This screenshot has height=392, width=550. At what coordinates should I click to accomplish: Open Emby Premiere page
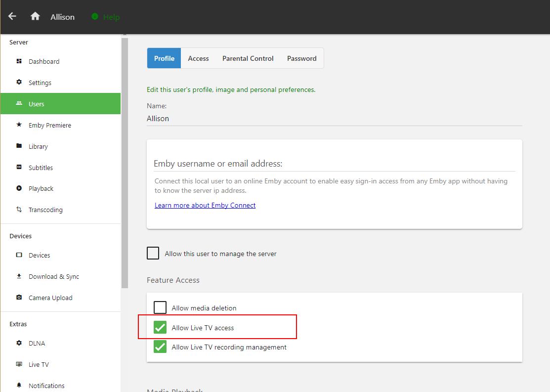click(61, 125)
